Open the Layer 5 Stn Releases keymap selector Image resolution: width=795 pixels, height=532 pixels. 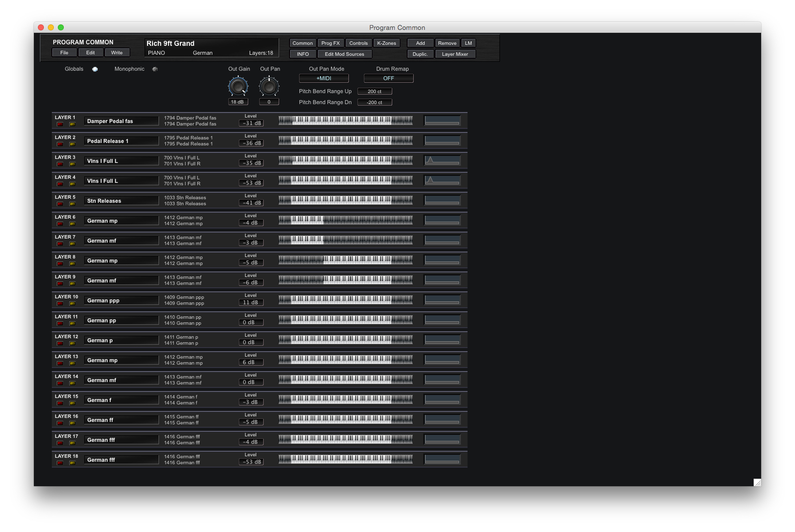tap(121, 201)
